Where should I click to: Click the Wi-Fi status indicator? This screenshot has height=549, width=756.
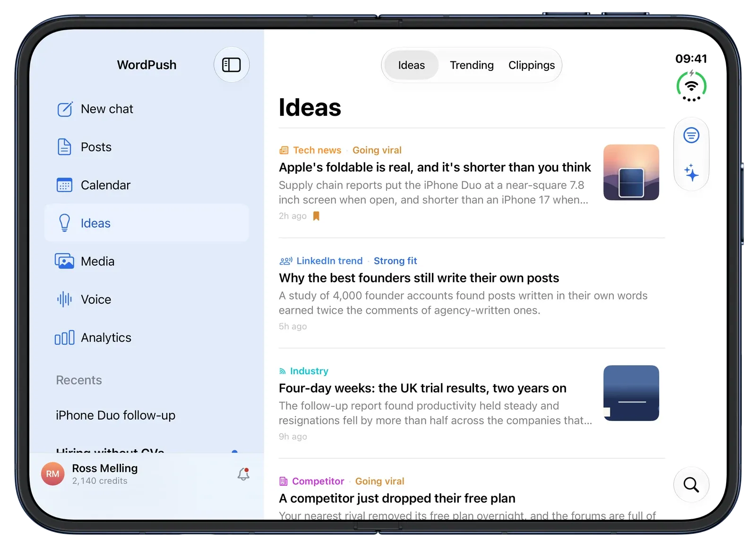(691, 86)
